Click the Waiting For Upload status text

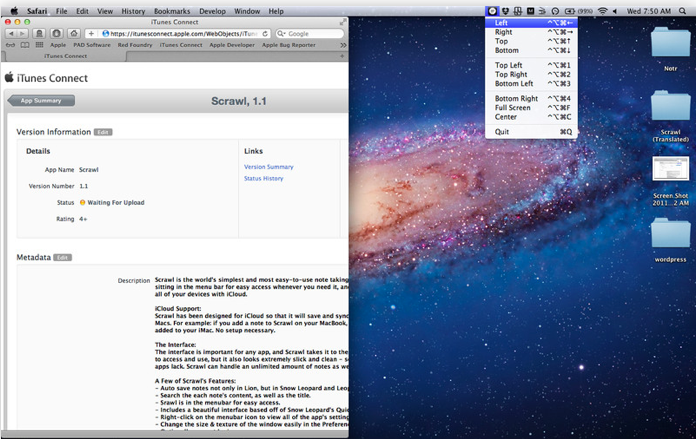(116, 202)
